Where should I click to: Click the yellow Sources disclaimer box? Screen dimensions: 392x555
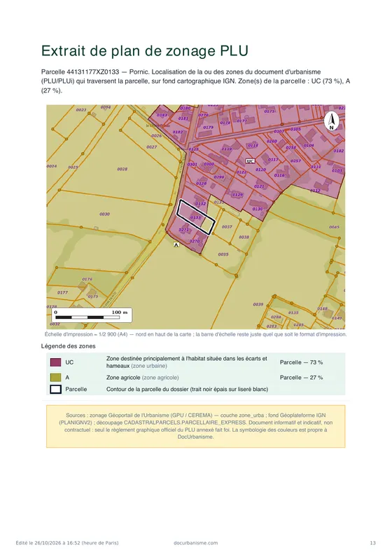pos(196,426)
